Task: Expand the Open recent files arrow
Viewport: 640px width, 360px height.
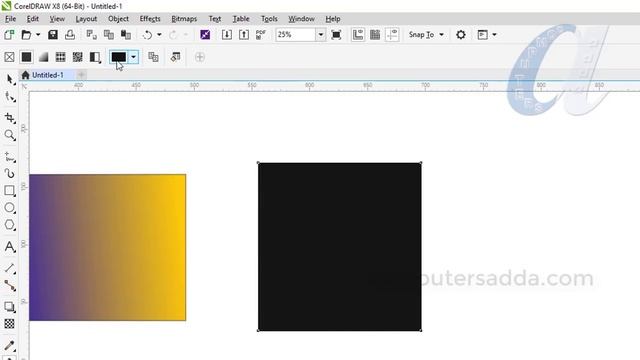Action: [x=38, y=35]
